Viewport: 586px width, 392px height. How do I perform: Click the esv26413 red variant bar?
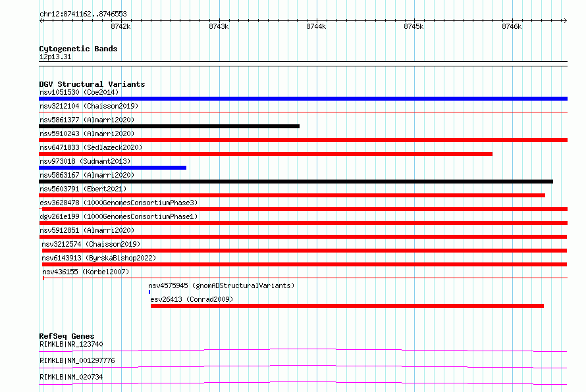point(347,306)
